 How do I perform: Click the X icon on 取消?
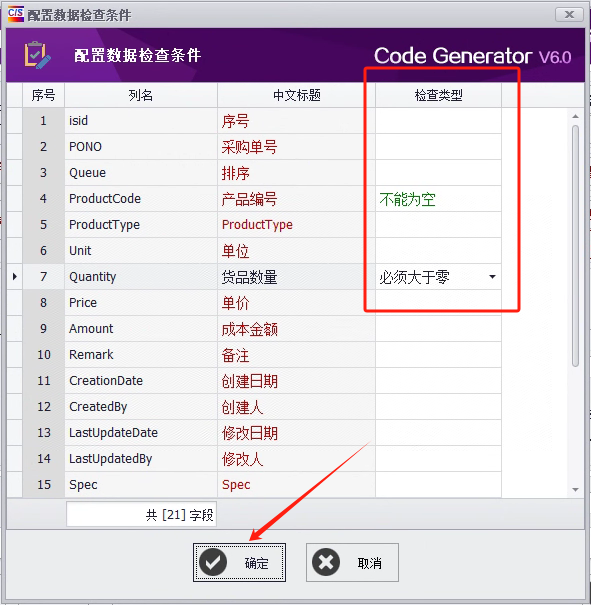(326, 563)
